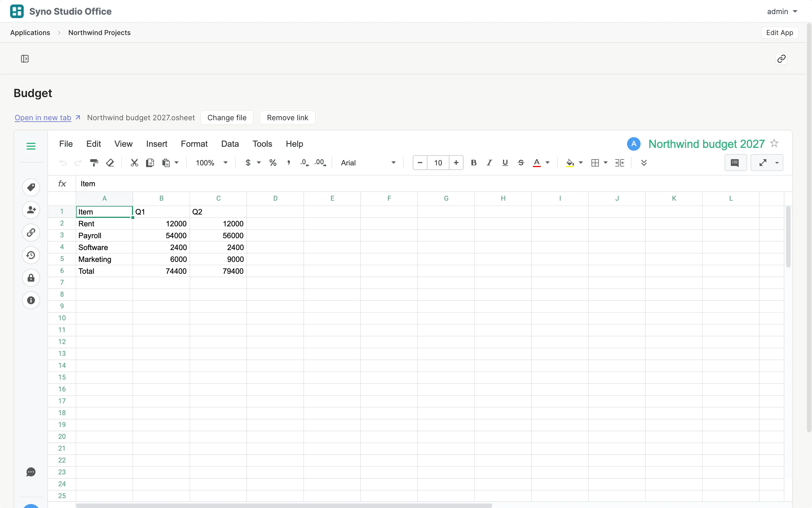This screenshot has width=812, height=508.
Task: Toggle strikethrough formatting
Action: click(x=521, y=163)
